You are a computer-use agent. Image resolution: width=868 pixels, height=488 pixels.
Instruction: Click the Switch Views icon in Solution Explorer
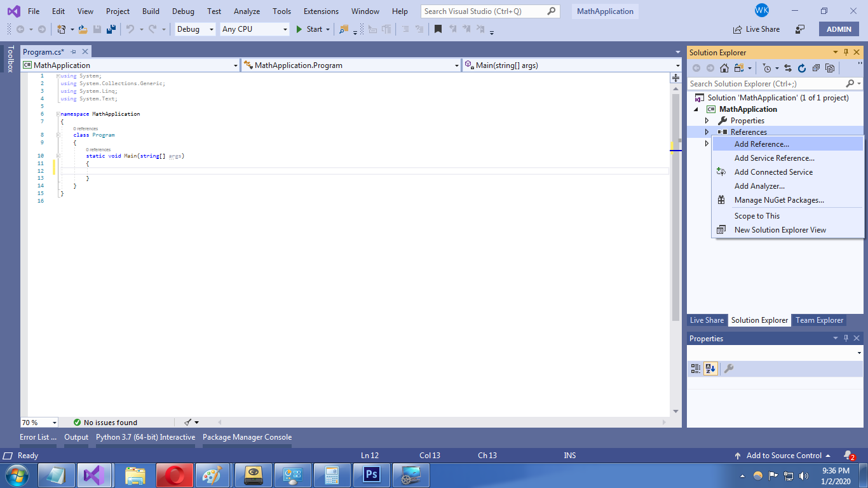[738, 68]
